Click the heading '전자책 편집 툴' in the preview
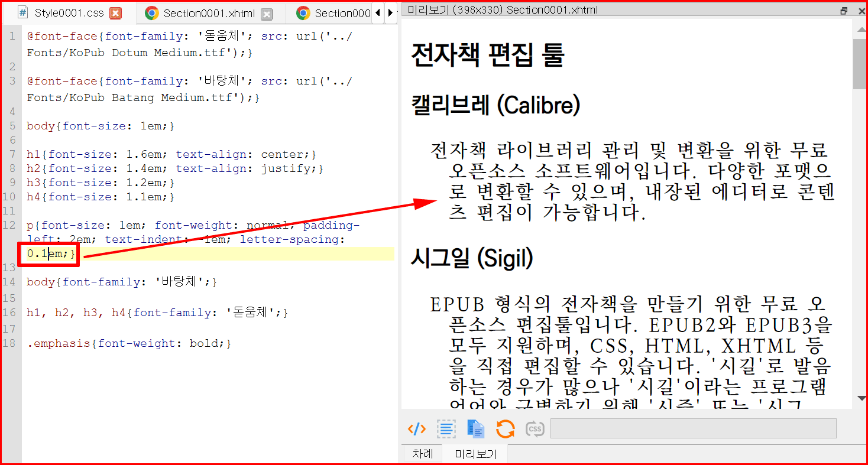 [x=488, y=55]
